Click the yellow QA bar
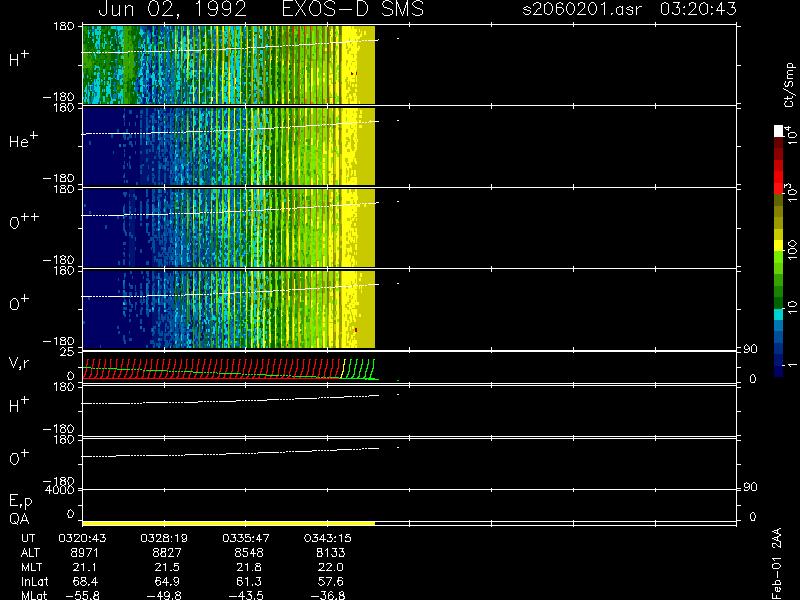The image size is (800, 600). [x=229, y=523]
